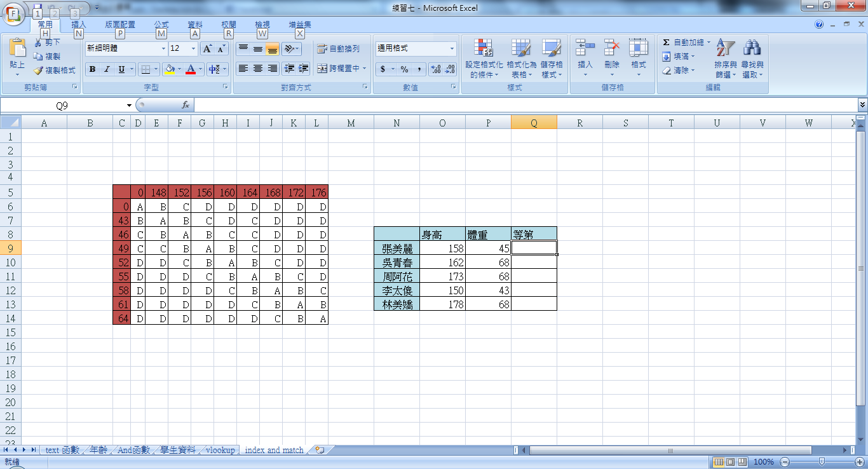Click cell O9 containing 158
868x469 pixels.
[x=442, y=248]
